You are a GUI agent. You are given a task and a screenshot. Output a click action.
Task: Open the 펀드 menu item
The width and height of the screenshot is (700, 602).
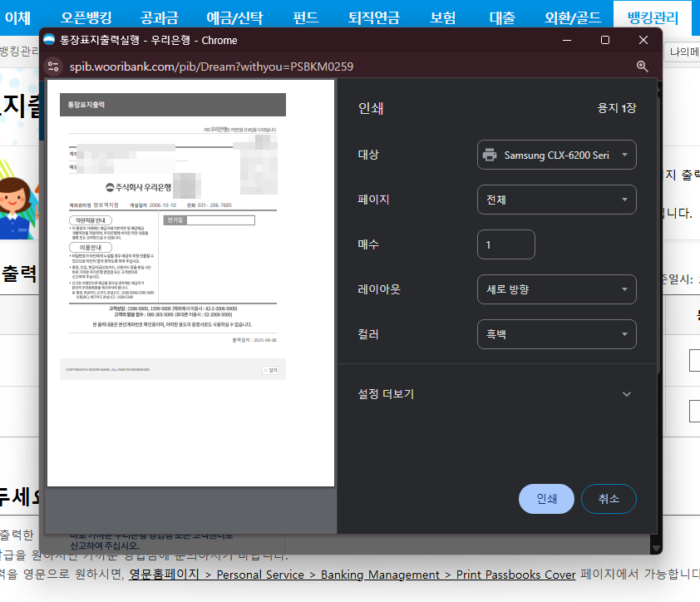[x=305, y=15]
